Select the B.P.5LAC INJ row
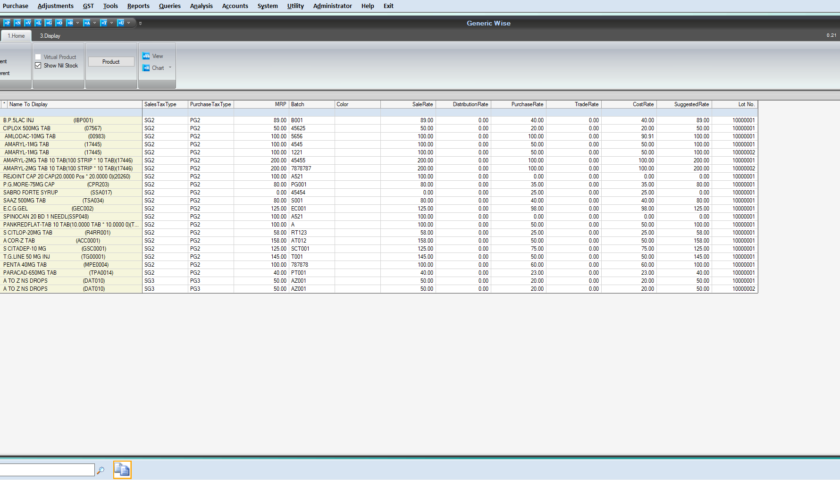Viewport: 840px width, 480px height. (x=379, y=121)
